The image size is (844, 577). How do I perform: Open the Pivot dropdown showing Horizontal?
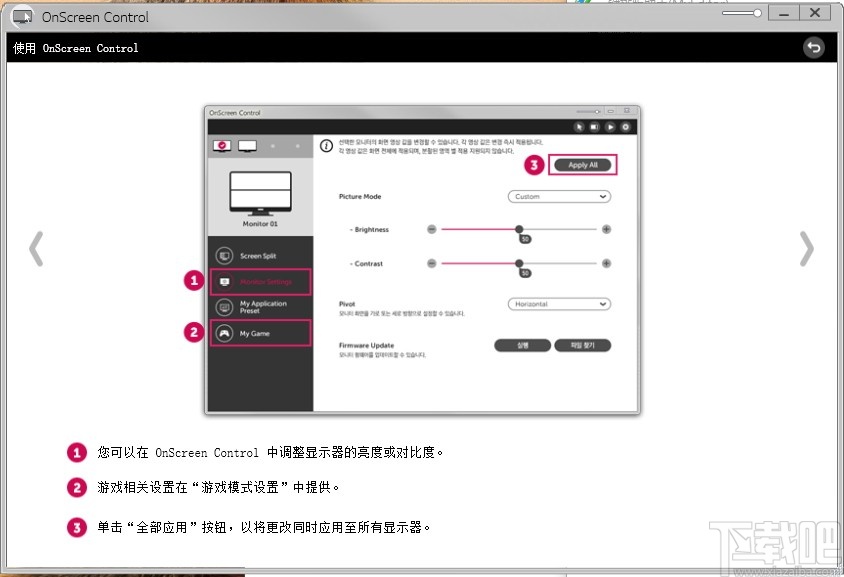560,304
